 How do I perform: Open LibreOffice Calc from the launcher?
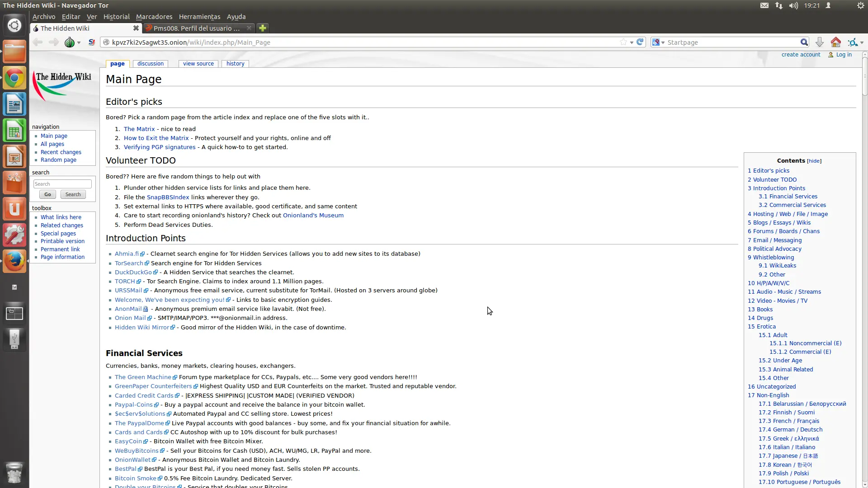coord(14,131)
